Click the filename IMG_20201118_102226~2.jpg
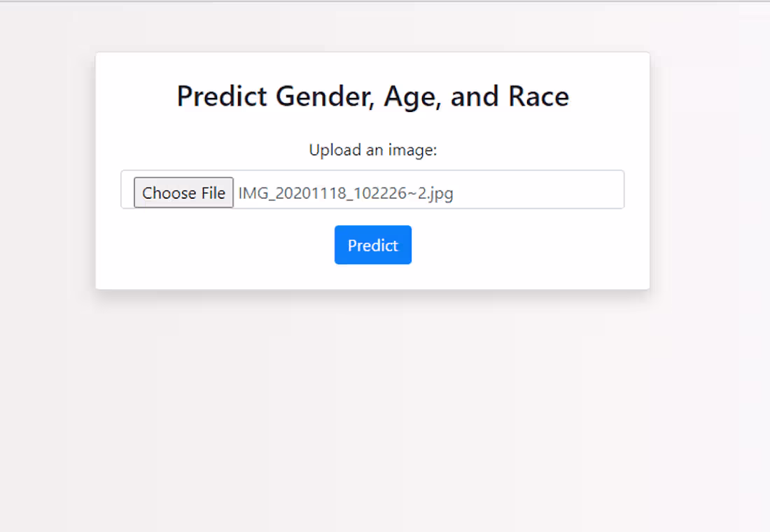Screen dimensions: 770x532 [346, 192]
